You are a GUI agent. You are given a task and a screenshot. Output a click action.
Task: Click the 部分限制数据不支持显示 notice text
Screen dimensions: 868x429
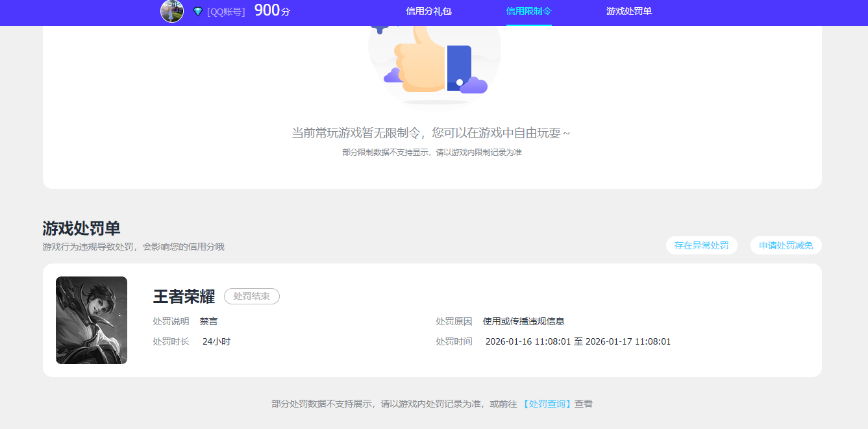[431, 152]
